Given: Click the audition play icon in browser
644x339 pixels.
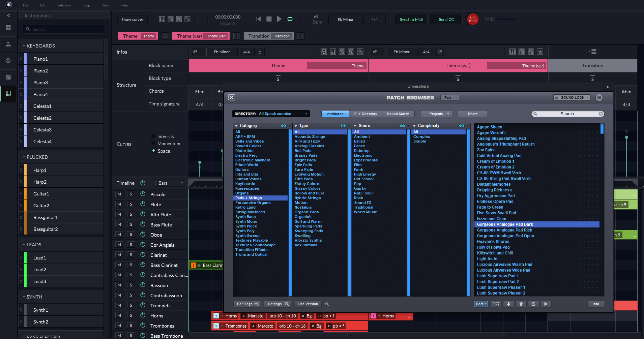Looking at the screenshot, I should pyautogui.click(x=546, y=304).
